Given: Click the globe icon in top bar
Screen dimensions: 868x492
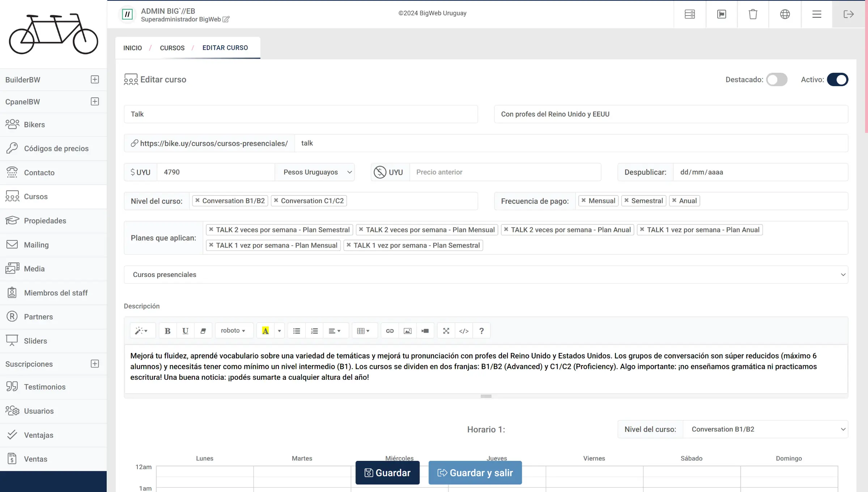Looking at the screenshot, I should pyautogui.click(x=785, y=14).
